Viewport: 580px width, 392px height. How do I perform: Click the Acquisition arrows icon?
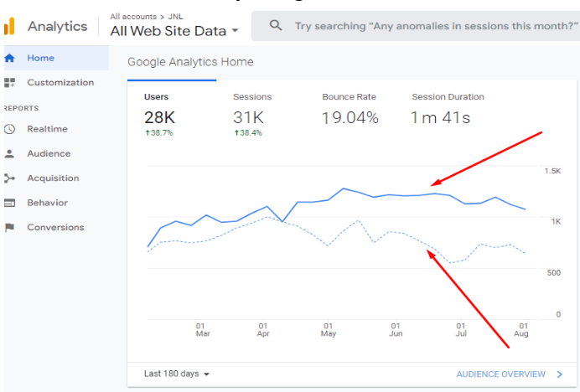tap(9, 178)
